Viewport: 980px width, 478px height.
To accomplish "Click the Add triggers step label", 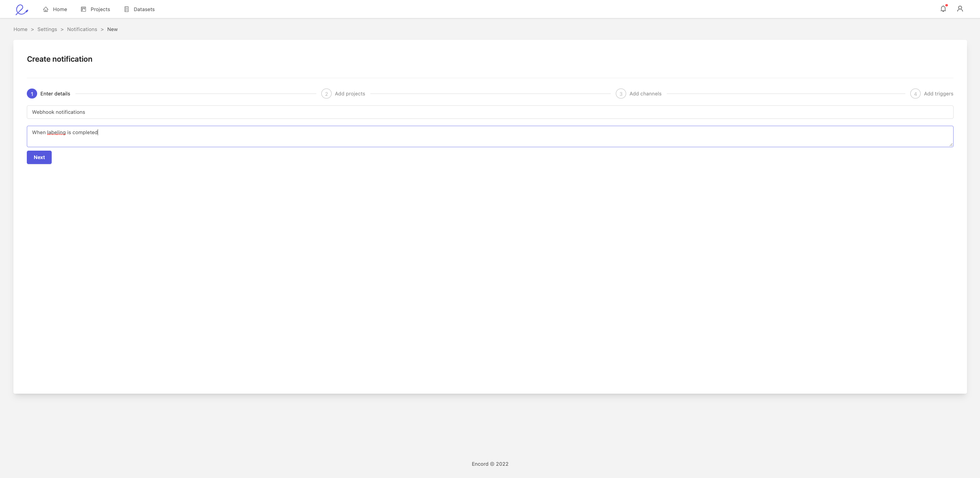I will click(x=939, y=94).
